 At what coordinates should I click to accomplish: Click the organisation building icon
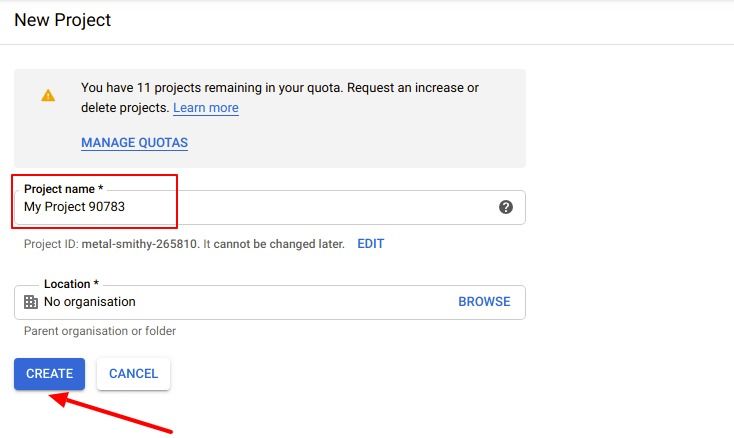tap(31, 302)
